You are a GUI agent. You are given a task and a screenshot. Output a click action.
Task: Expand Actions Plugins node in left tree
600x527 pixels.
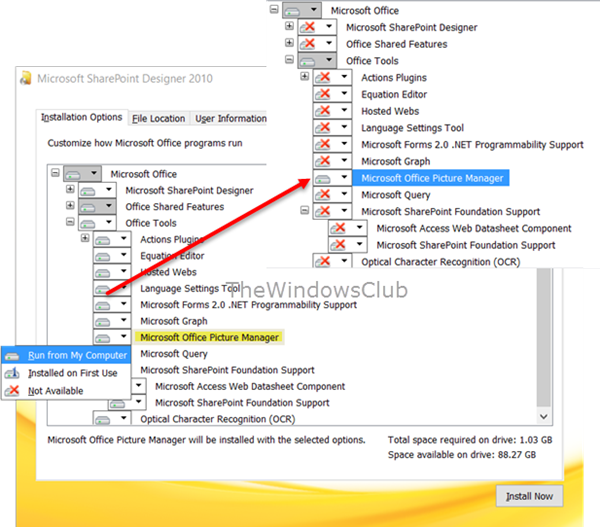tap(85, 238)
